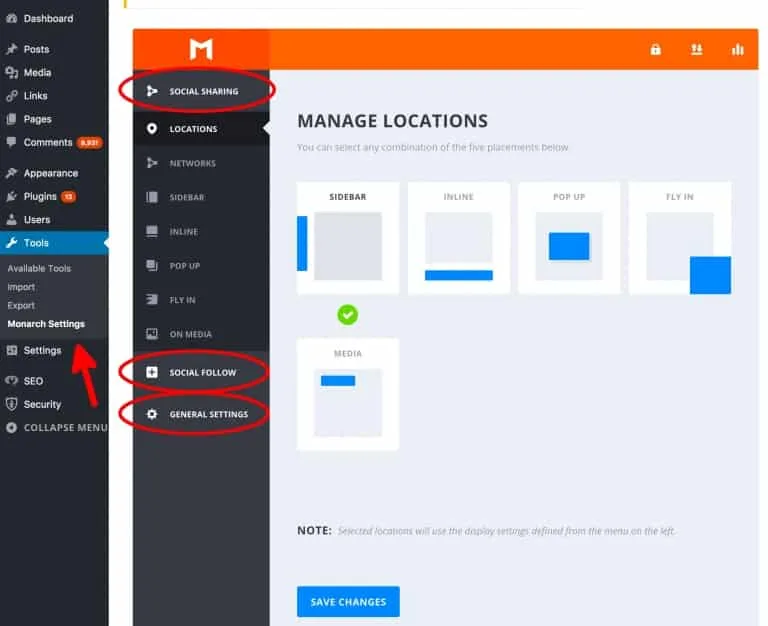Toggle the Sidebar location card
This screenshot has height=626, width=768.
[348, 238]
